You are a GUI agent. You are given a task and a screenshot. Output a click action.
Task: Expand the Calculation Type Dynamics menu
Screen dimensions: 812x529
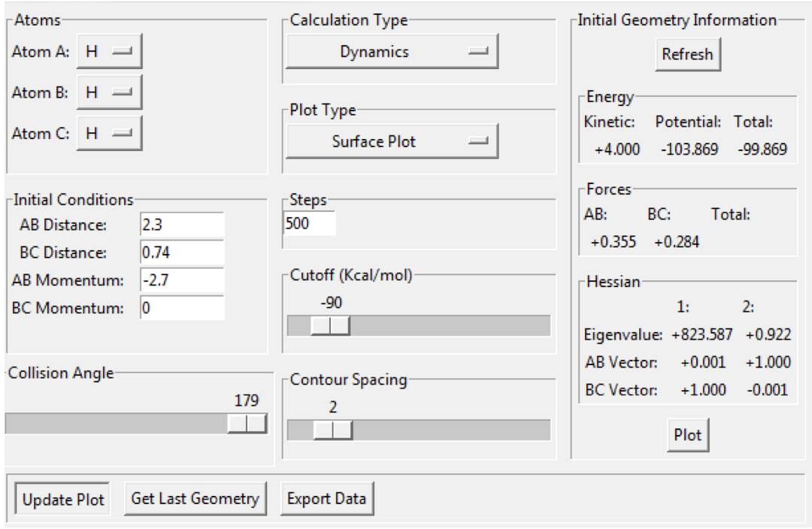click(392, 52)
